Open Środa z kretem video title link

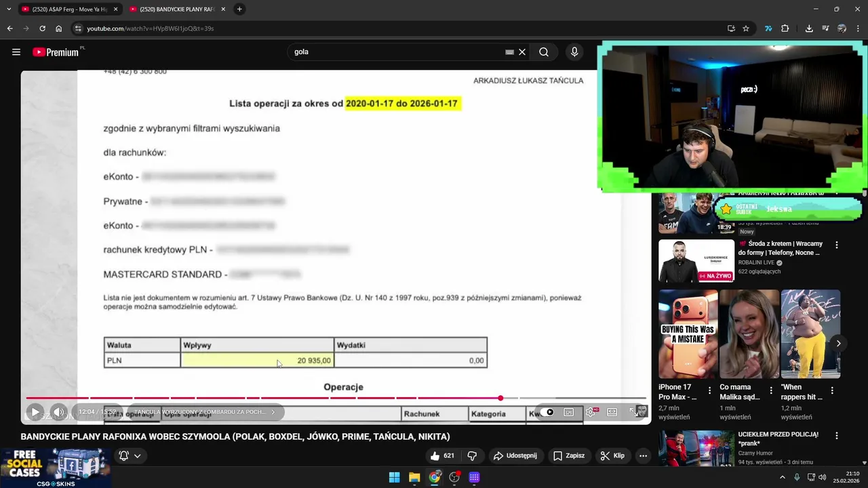pos(780,248)
